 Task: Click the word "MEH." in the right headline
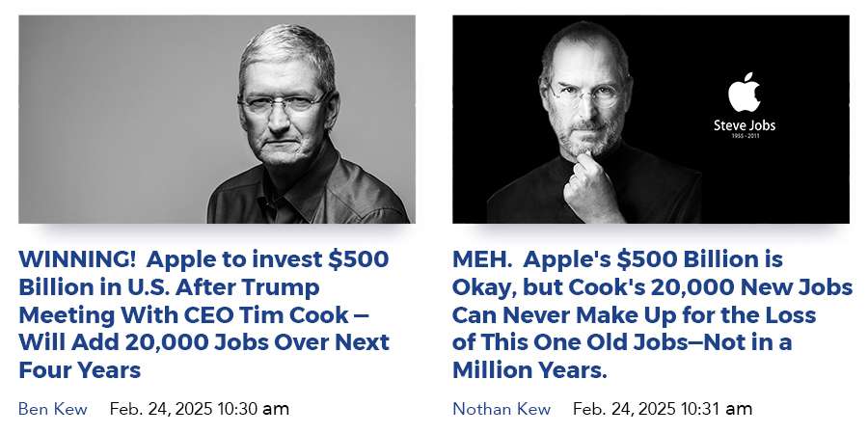tap(486, 258)
